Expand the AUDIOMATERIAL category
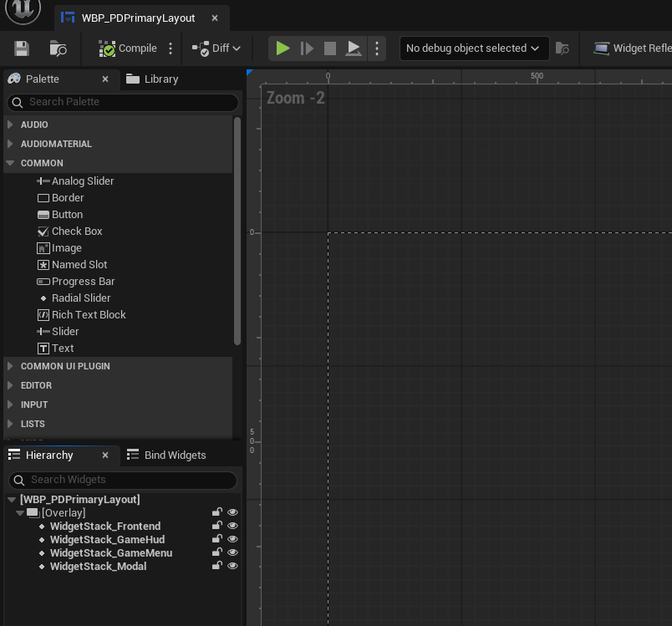This screenshot has width=672, height=626. coord(10,144)
